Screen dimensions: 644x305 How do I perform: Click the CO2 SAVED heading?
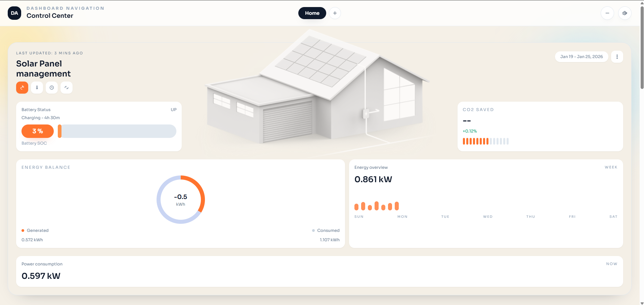coord(478,110)
